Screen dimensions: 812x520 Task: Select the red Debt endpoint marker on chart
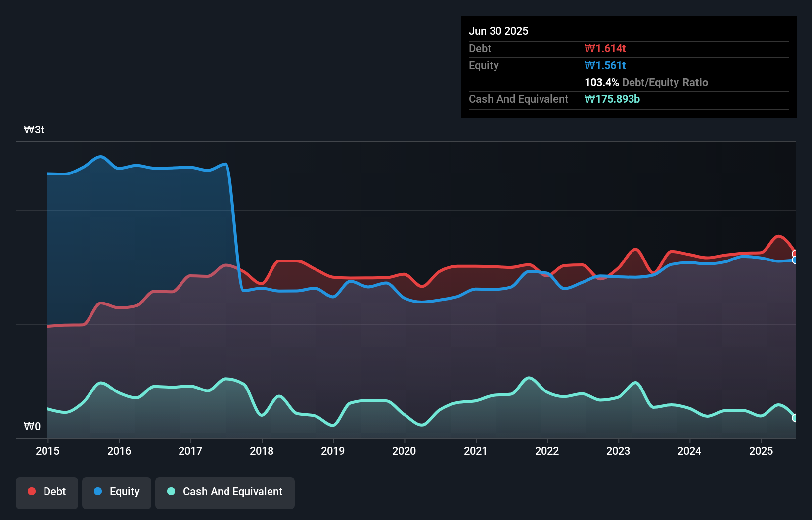(x=795, y=254)
